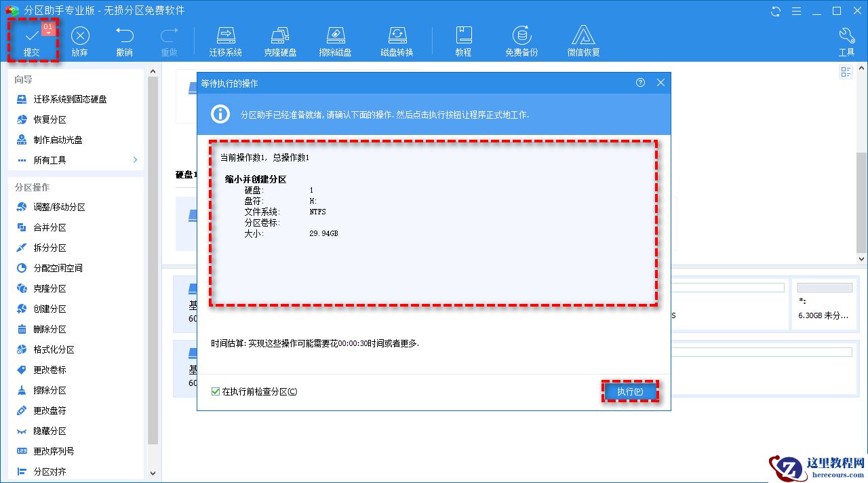Click the 撤销 (Undo) toolbar icon
This screenshot has height=483, width=868.
click(x=124, y=39)
